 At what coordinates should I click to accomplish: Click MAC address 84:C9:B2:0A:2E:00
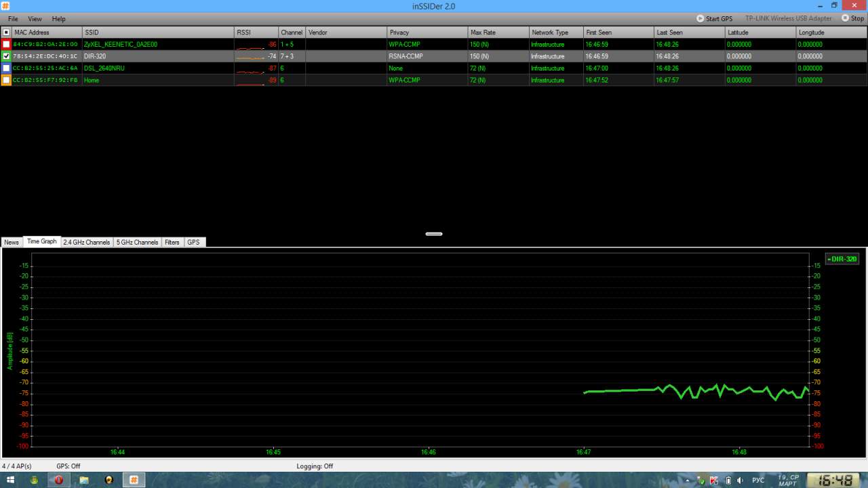pyautogui.click(x=45, y=44)
